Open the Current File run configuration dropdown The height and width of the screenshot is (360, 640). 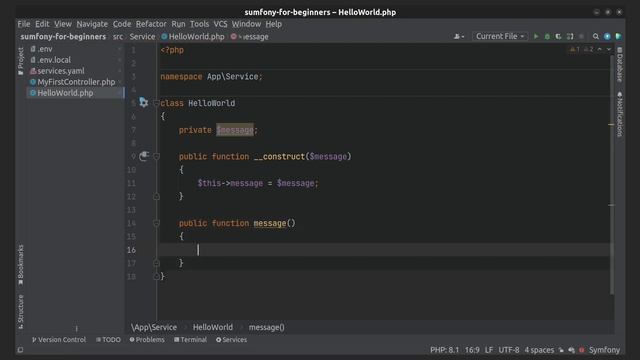[500, 36]
